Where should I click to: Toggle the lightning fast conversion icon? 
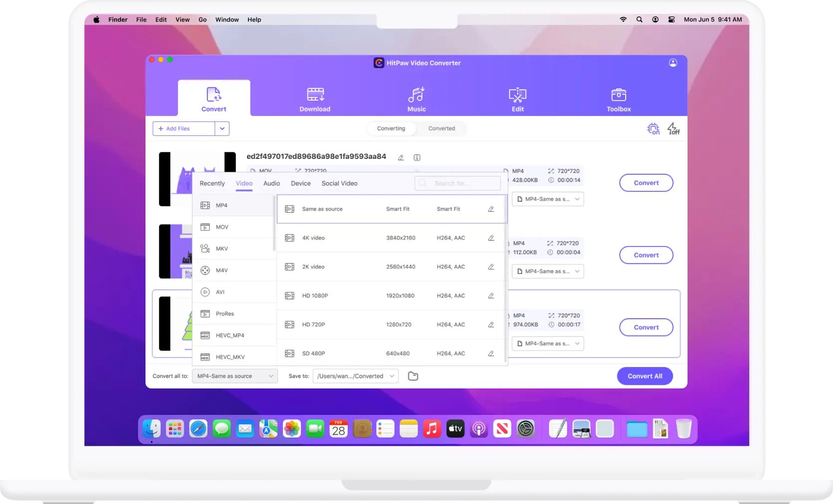[674, 128]
